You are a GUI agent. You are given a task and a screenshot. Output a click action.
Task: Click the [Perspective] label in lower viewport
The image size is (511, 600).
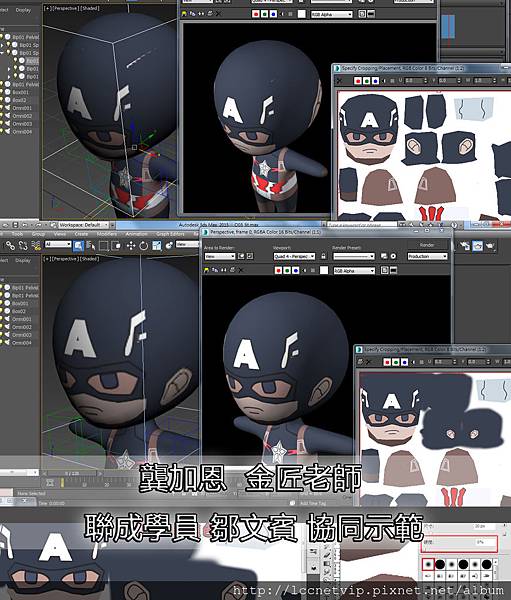point(64,259)
